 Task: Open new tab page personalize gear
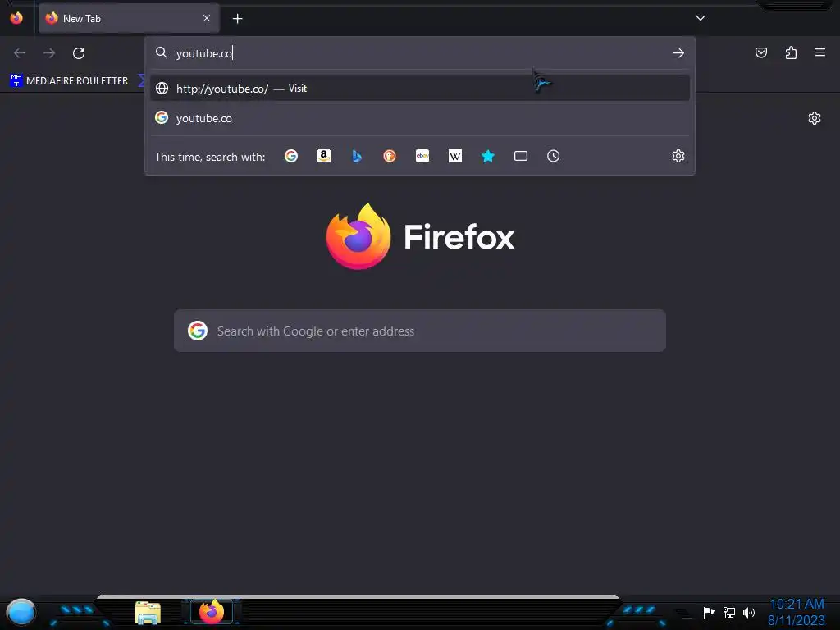tap(815, 118)
